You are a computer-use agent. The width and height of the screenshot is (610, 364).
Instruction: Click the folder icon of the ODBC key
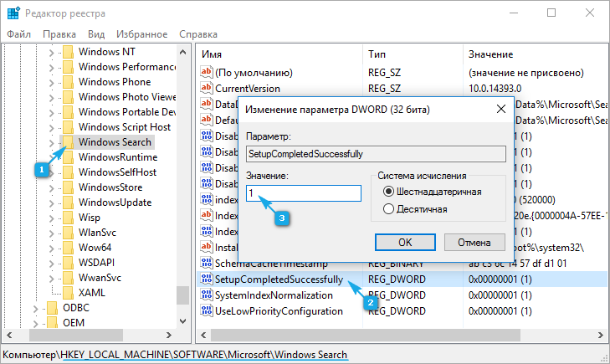[x=52, y=308]
